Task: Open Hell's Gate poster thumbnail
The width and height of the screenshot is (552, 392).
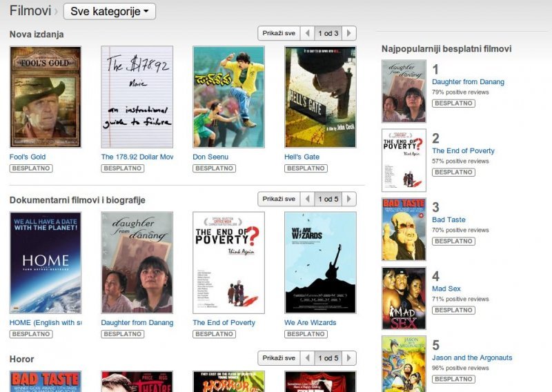Action: [x=320, y=97]
